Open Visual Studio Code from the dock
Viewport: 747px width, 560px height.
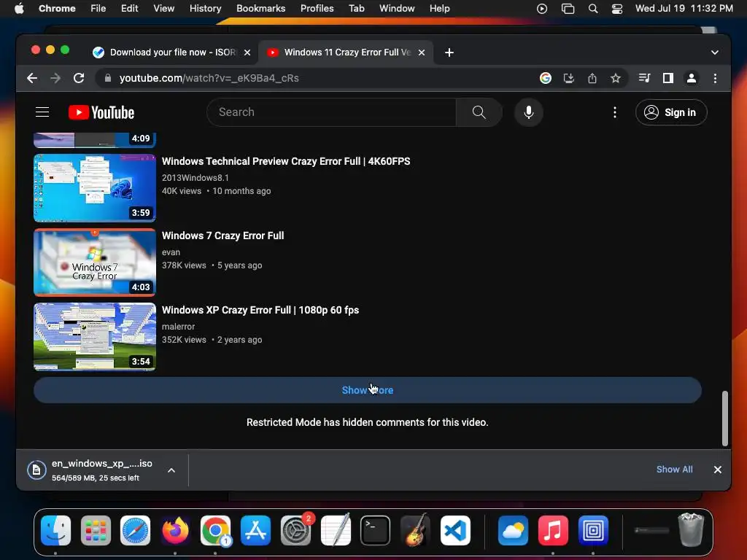coord(455,531)
